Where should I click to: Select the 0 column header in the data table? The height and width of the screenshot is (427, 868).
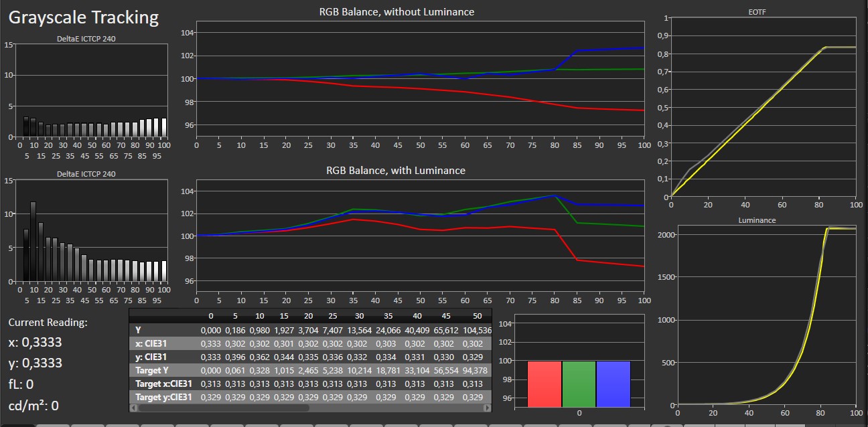(x=211, y=316)
